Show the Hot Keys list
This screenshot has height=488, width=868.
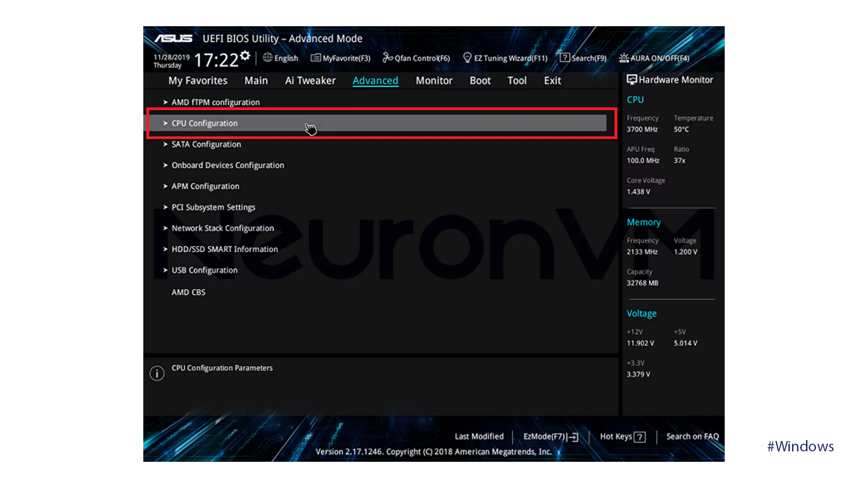tap(616, 436)
